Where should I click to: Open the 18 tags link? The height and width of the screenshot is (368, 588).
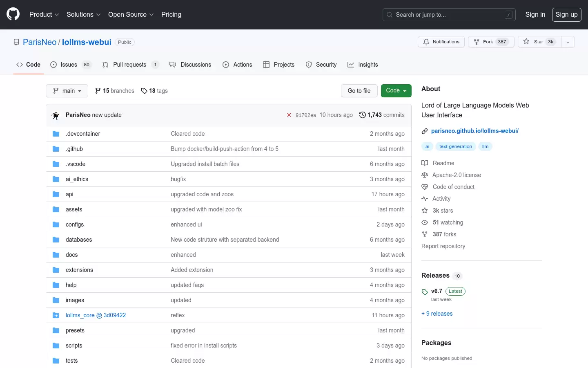point(154,91)
